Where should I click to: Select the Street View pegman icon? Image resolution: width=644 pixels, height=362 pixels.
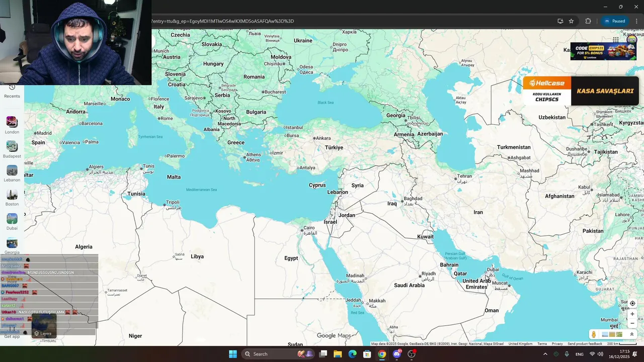[x=594, y=334]
